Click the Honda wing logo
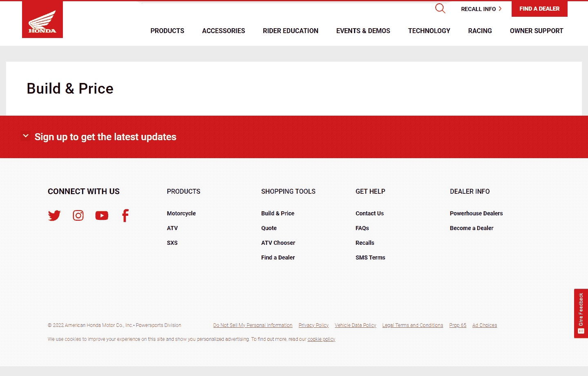 (42, 20)
